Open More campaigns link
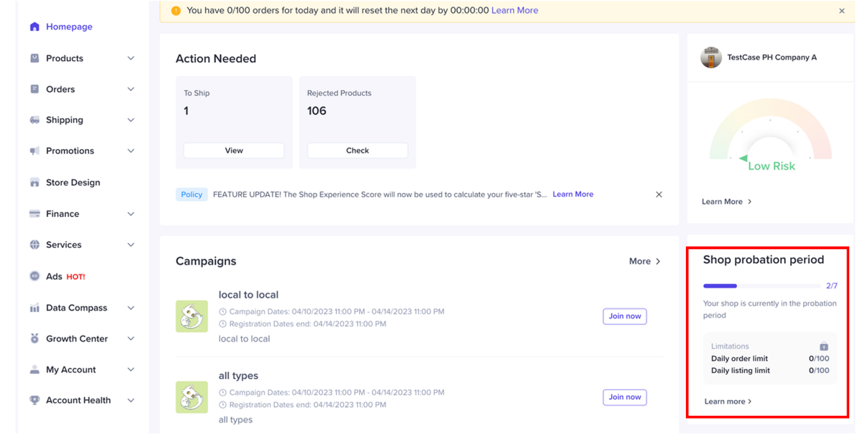868x446 pixels. [x=645, y=262]
